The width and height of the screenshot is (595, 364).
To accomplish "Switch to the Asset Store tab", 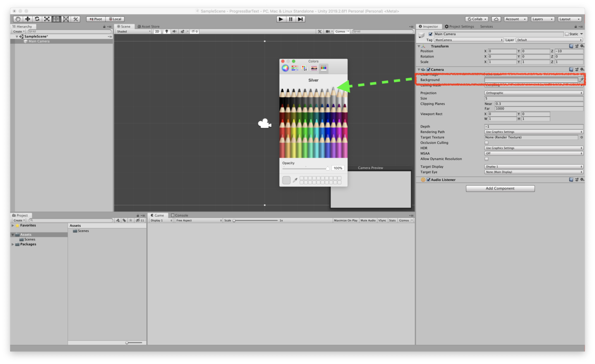I will pos(149,26).
